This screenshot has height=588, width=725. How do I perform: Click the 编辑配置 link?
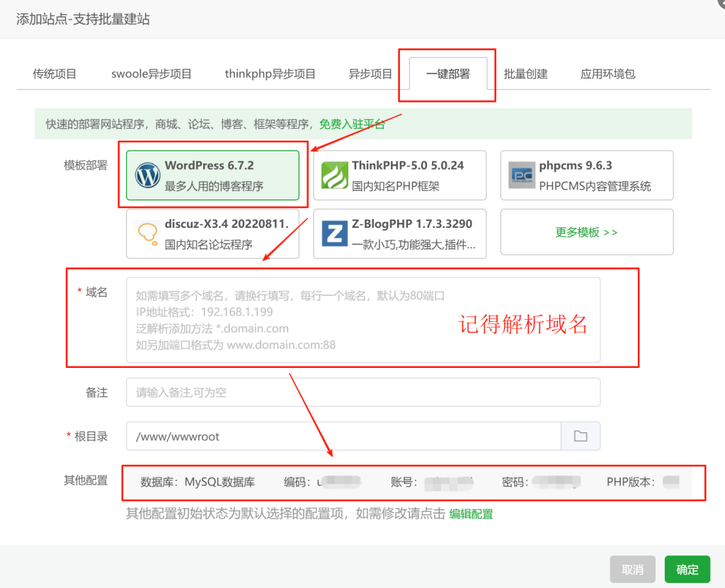click(471, 514)
